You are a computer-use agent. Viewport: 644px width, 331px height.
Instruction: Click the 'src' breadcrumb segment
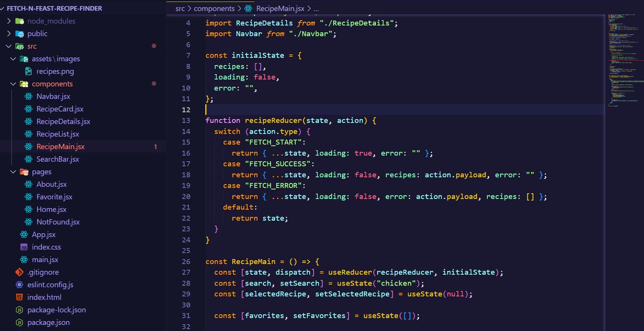point(180,8)
